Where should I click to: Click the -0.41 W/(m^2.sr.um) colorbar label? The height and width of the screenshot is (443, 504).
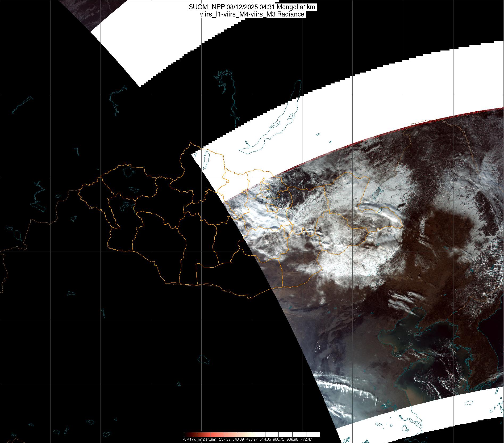pos(199,439)
